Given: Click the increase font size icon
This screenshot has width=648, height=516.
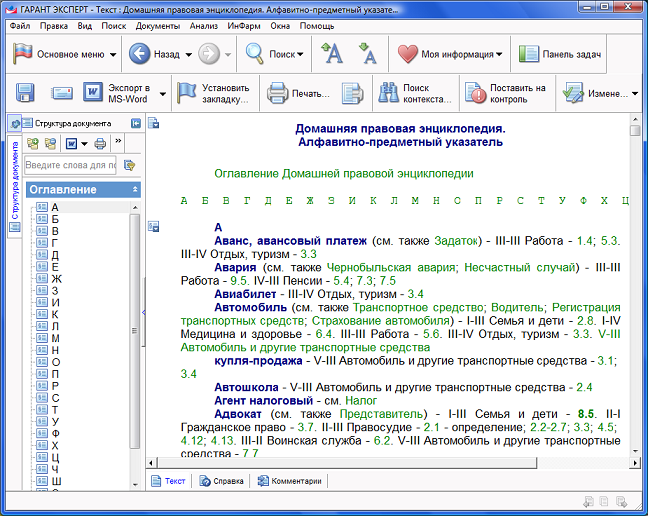Looking at the screenshot, I should click(x=333, y=54).
